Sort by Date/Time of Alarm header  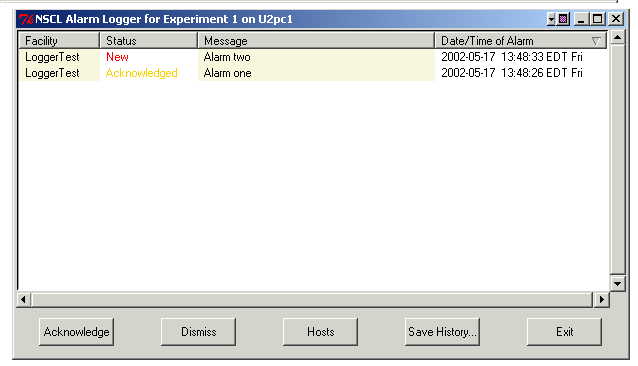tap(521, 41)
